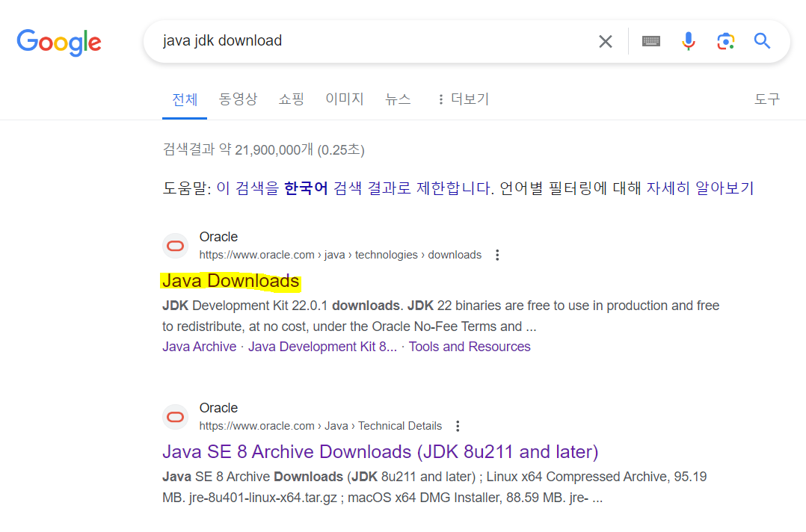
Task: Open the 자세히 알아보기 link
Action: coord(700,188)
